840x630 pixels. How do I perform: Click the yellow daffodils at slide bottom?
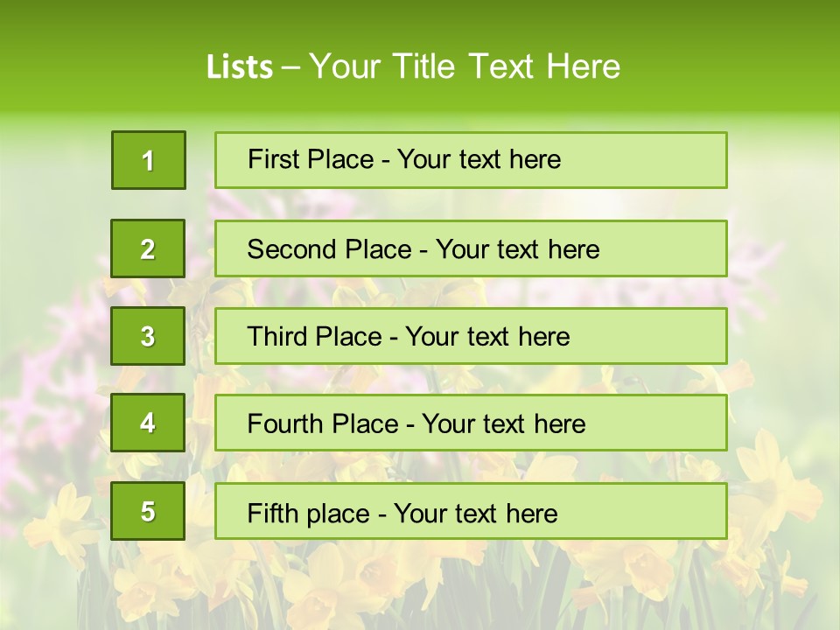pos(350,586)
